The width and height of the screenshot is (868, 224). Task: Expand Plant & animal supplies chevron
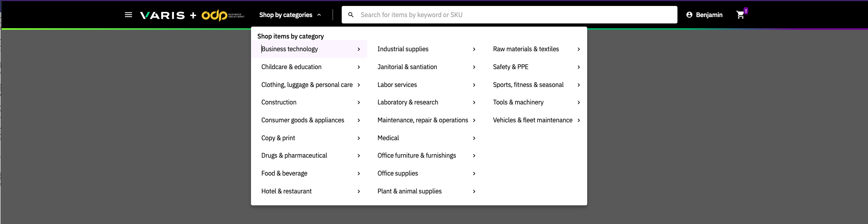pos(474,191)
